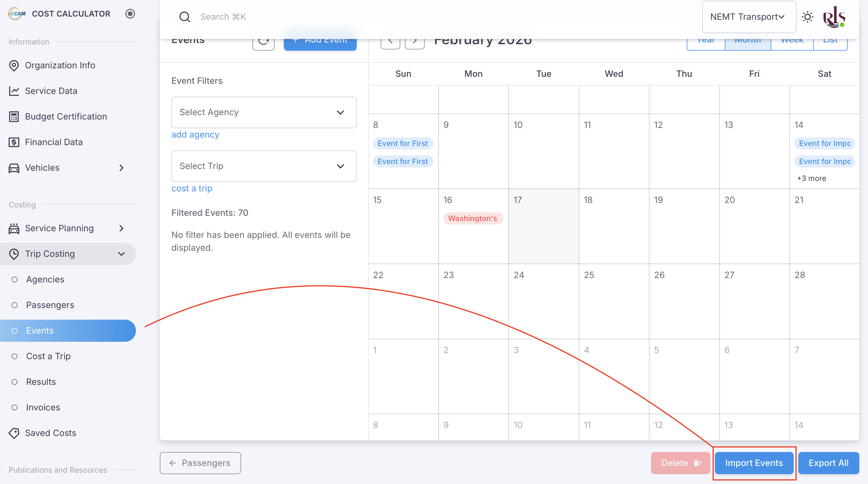
Task: Click the Organization Info pin icon
Action: click(14, 65)
